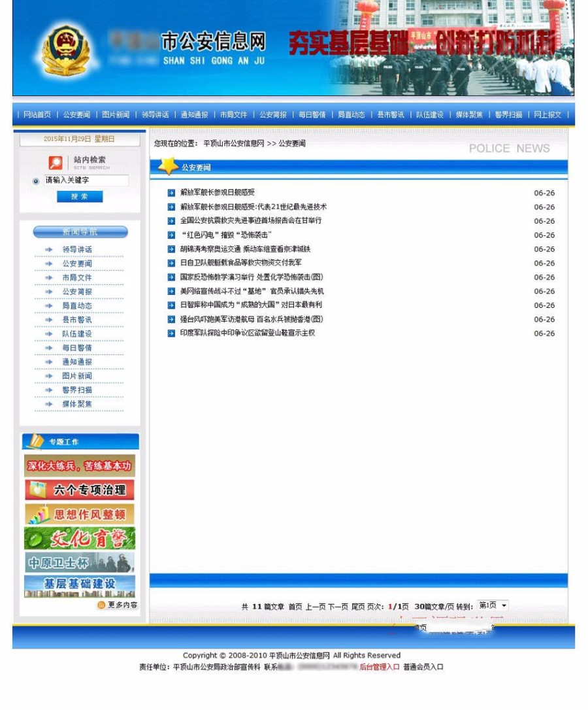Click bullet arrow next to sidebar 市局文件
Image resolution: width=588 pixels, height=710 pixels.
click(x=49, y=278)
